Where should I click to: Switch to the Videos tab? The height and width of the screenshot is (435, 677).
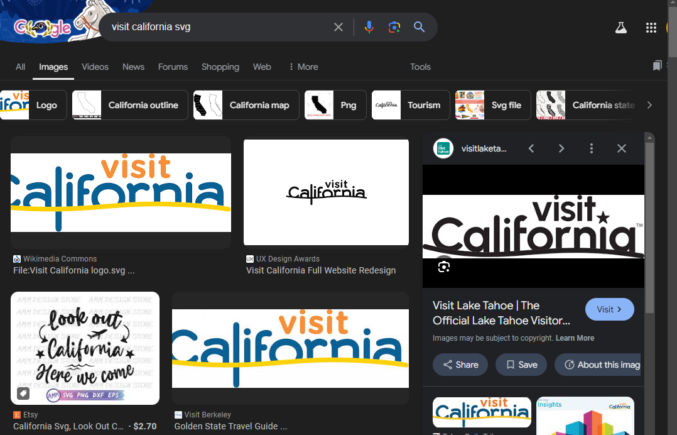point(95,67)
